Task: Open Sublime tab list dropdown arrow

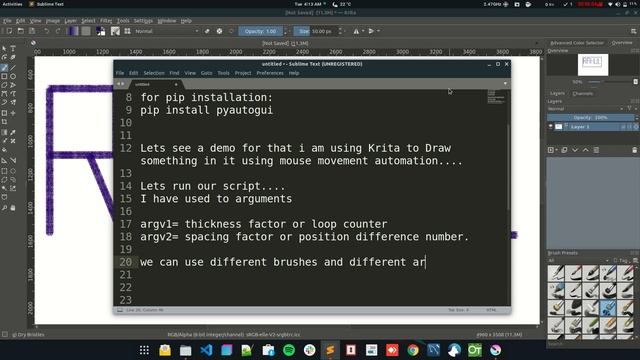Action: tap(505, 84)
